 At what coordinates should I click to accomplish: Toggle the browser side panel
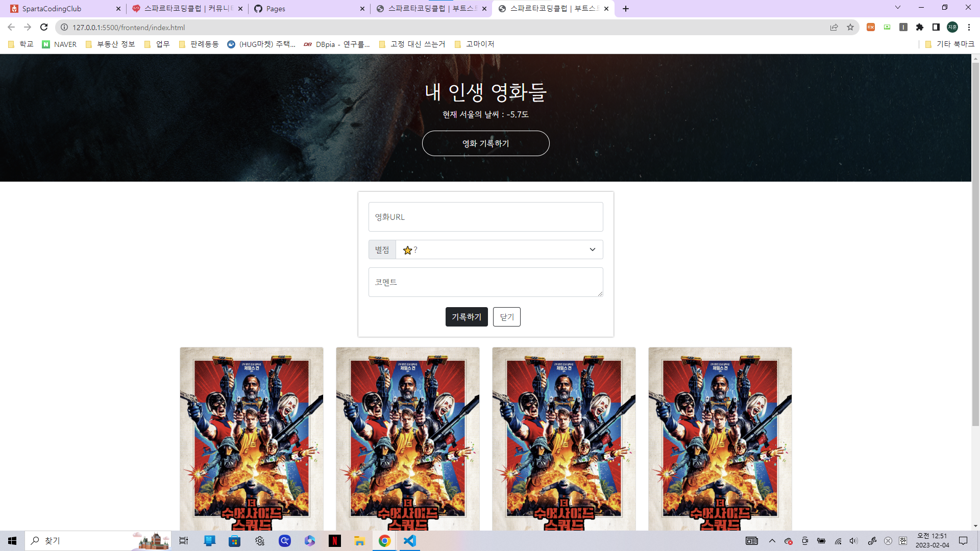pyautogui.click(x=936, y=27)
